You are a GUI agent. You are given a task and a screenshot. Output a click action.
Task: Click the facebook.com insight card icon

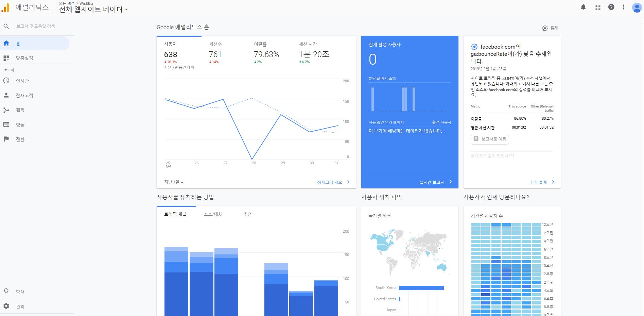tap(474, 47)
